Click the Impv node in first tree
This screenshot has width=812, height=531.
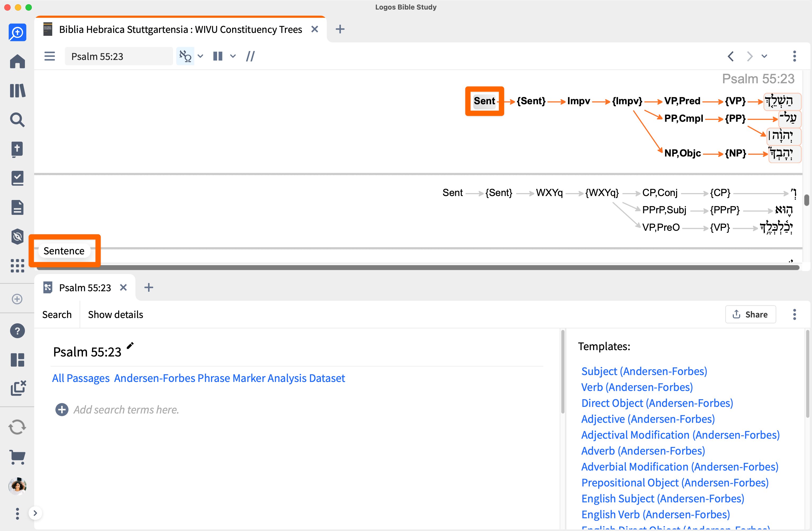[x=578, y=101]
